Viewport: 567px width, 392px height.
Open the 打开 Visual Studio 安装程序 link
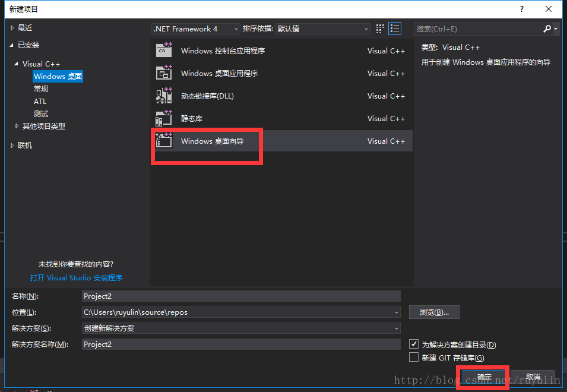click(x=76, y=278)
